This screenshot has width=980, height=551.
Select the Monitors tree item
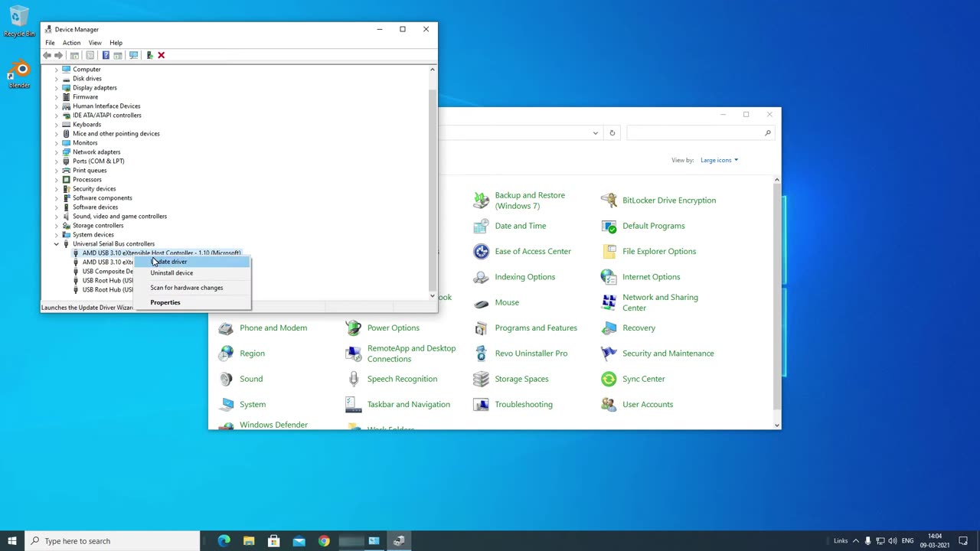click(85, 142)
